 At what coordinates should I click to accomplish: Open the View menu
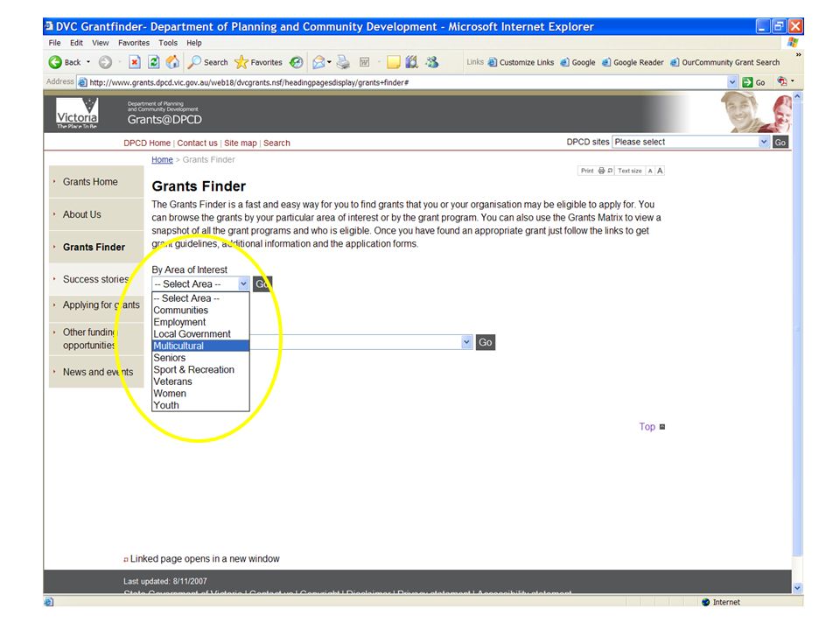coord(100,43)
